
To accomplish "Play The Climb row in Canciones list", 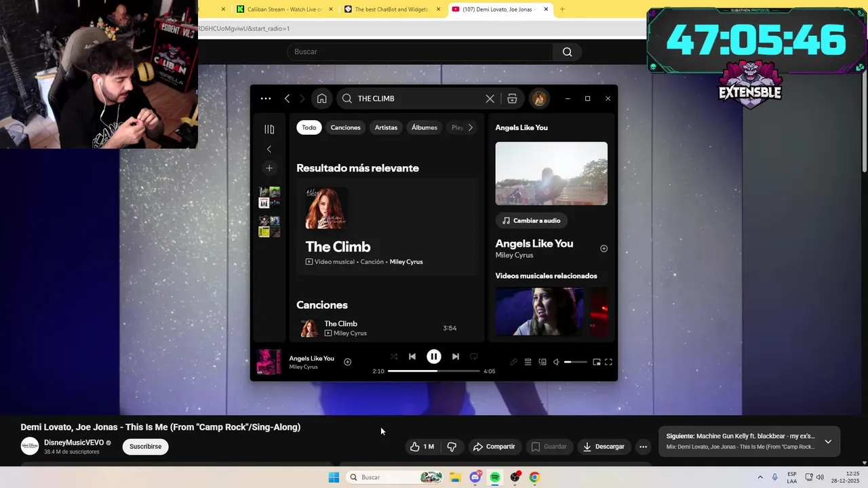I will (387, 328).
